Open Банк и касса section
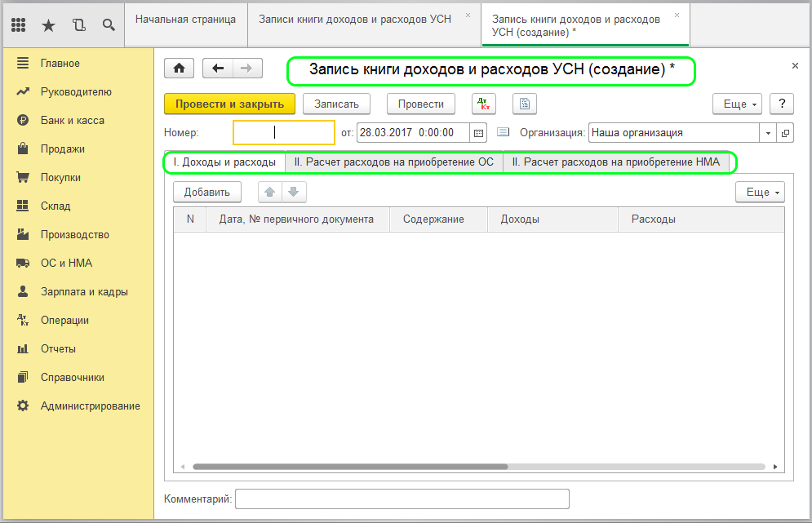The width and height of the screenshot is (812, 523). (72, 121)
